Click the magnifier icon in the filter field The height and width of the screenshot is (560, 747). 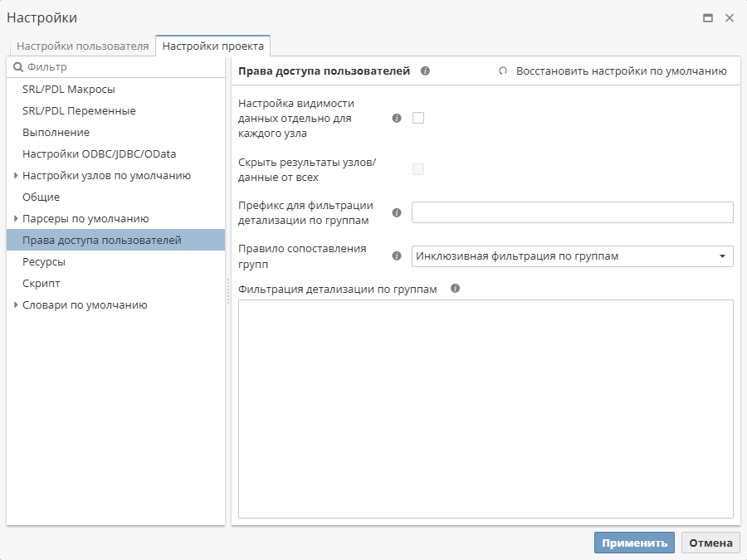tap(18, 64)
